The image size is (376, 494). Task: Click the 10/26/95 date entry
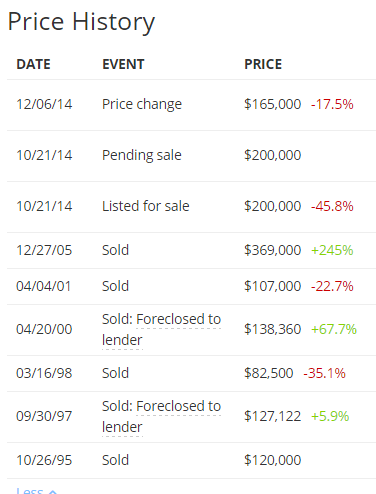(x=44, y=460)
